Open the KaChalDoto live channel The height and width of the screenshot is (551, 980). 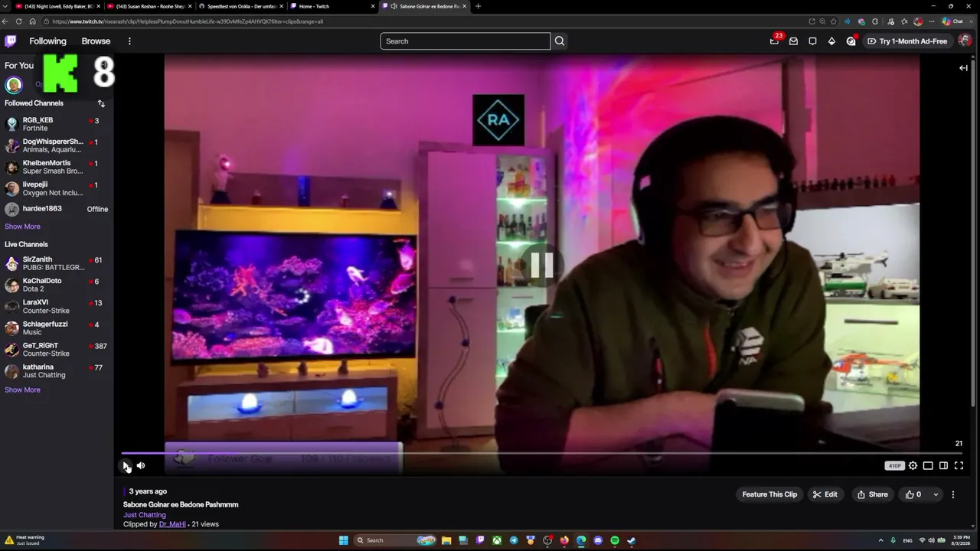57,285
